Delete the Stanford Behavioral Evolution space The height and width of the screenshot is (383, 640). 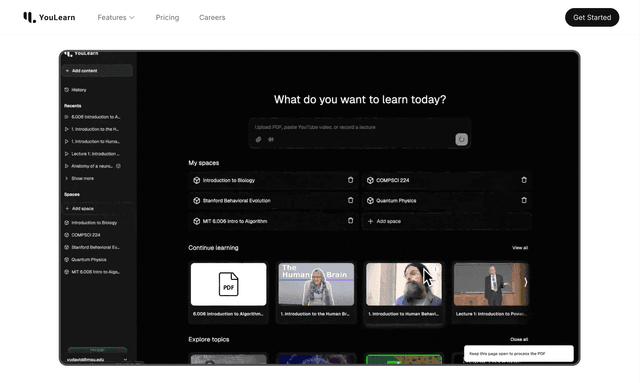[350, 200]
